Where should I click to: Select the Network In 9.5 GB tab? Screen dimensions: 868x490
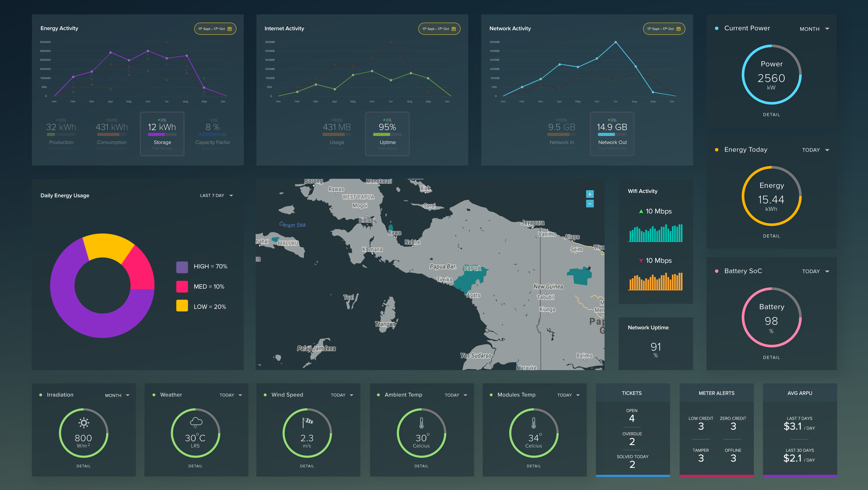(x=562, y=134)
